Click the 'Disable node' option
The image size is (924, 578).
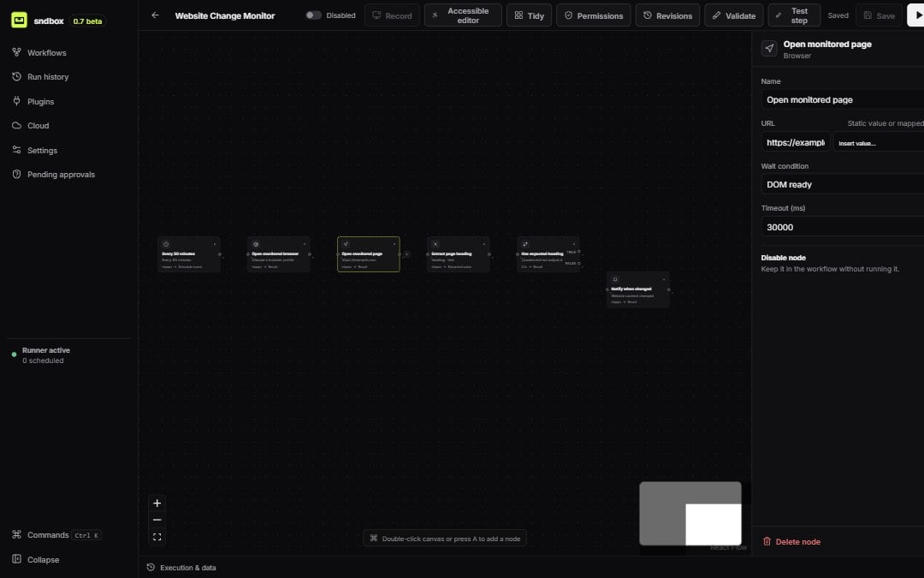coord(783,258)
